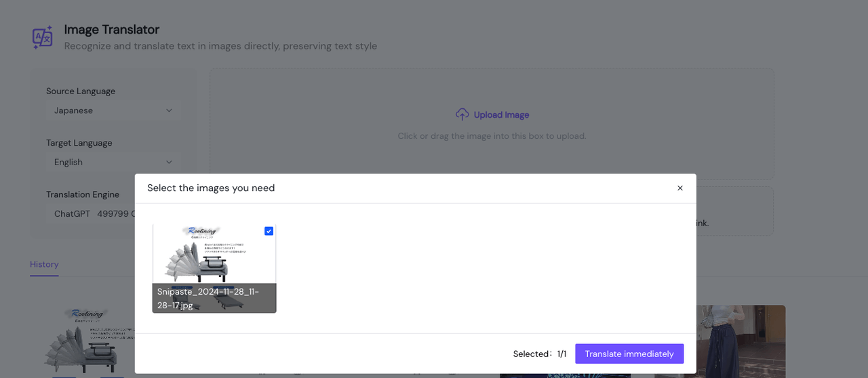
Task: Click the Image Translator page title
Action: click(112, 29)
